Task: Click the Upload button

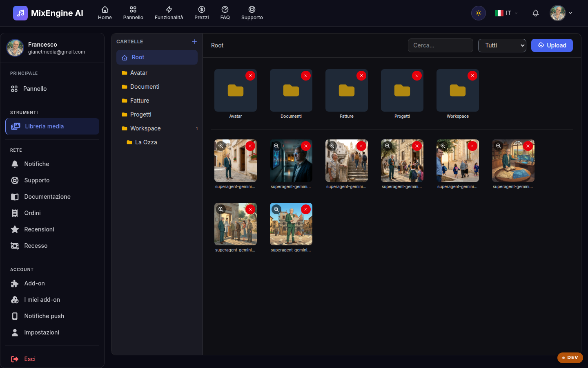Action: click(x=552, y=45)
